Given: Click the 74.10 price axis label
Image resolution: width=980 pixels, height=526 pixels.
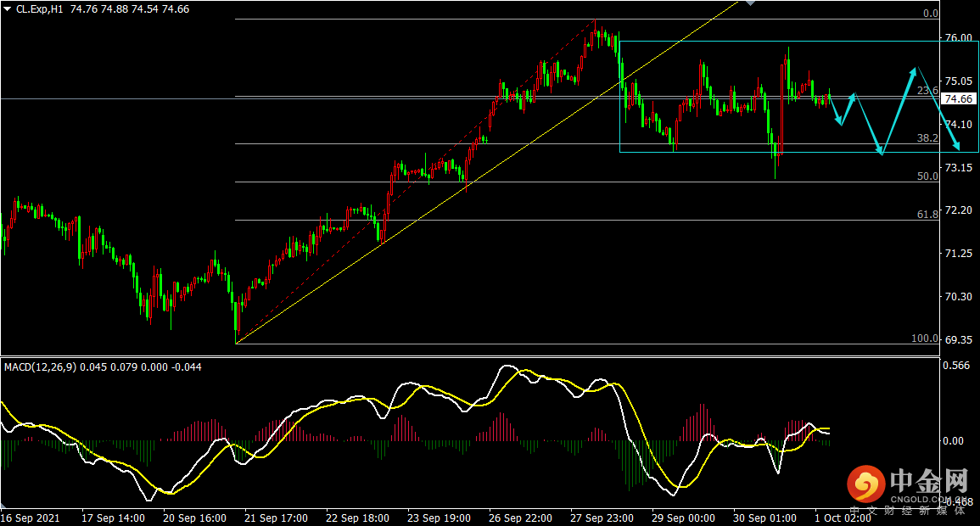Looking at the screenshot, I should (x=959, y=125).
